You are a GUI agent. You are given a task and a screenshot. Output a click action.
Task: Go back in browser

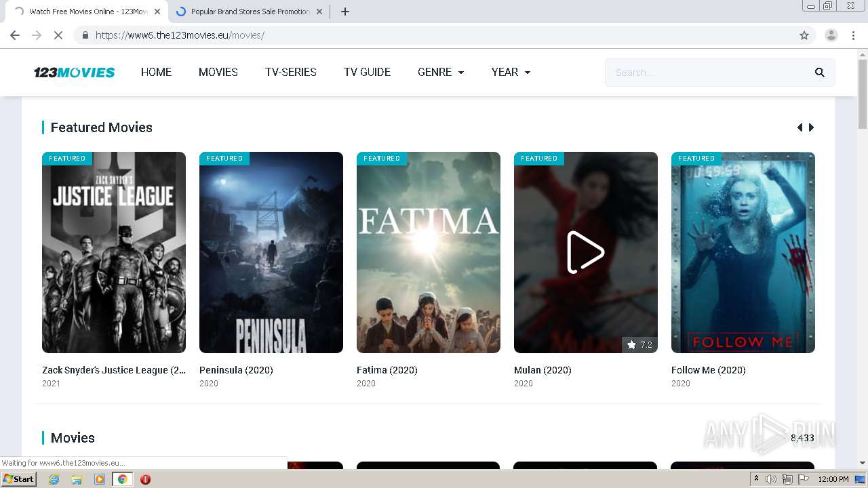[15, 35]
